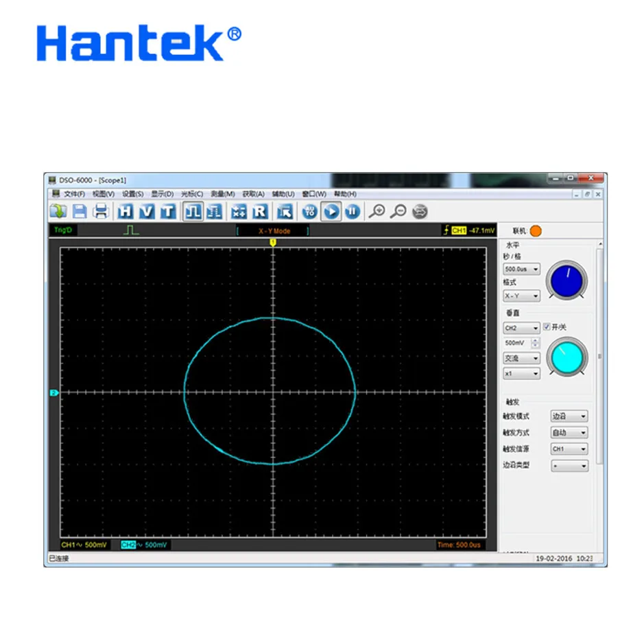
Task: Open the CH2 vertical channel dropdown
Action: [x=522, y=328]
